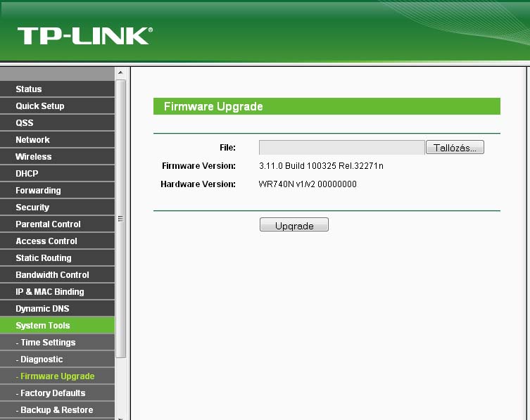The height and width of the screenshot is (420, 530).
Task: Click the firmware File input field
Action: click(342, 147)
